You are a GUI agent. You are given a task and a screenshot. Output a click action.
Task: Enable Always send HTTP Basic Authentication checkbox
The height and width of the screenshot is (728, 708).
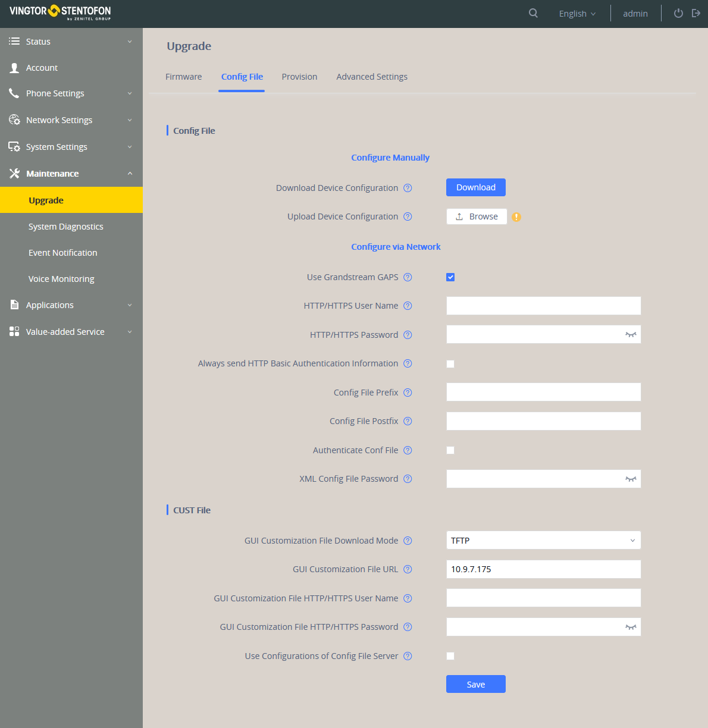coord(450,364)
